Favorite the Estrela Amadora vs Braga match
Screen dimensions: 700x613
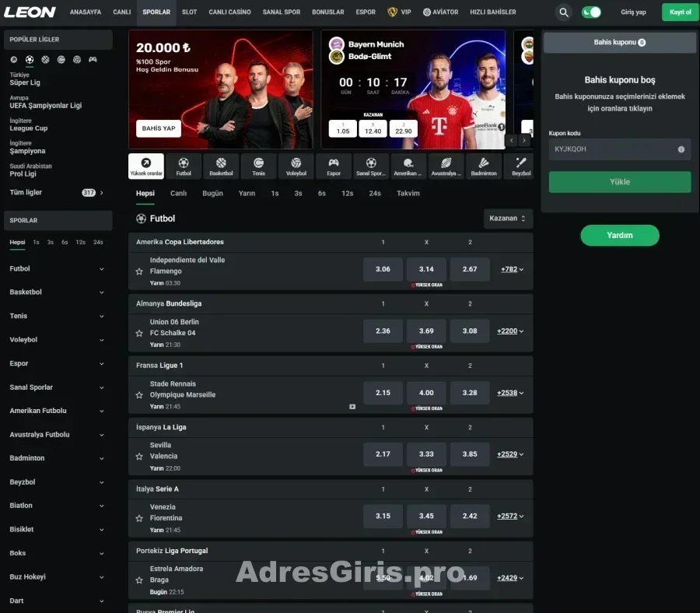tap(139, 580)
